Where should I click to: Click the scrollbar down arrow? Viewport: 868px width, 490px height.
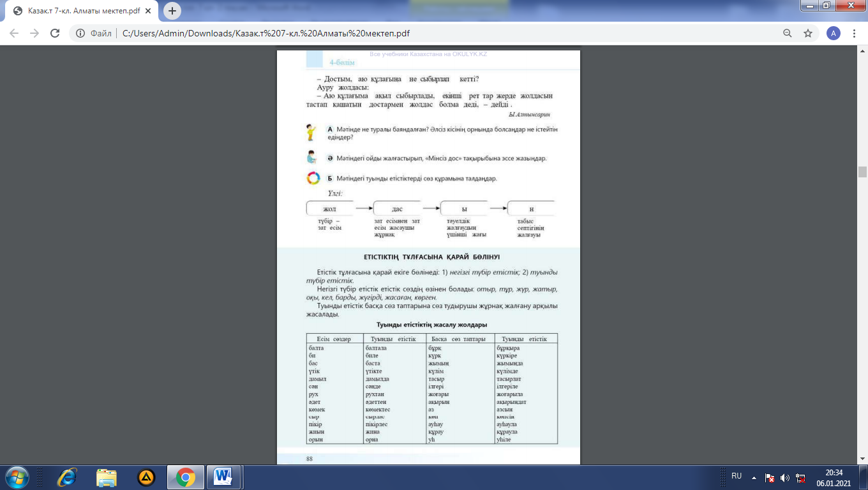862,459
